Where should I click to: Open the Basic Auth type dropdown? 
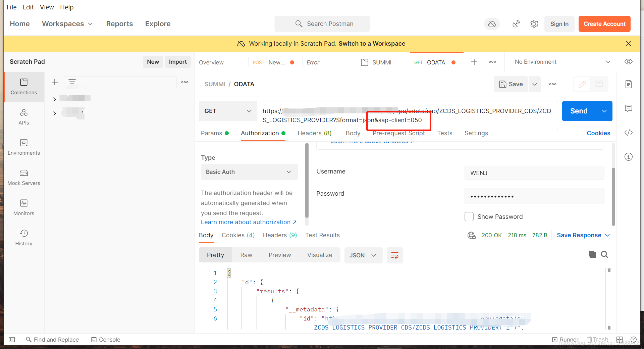(x=249, y=172)
